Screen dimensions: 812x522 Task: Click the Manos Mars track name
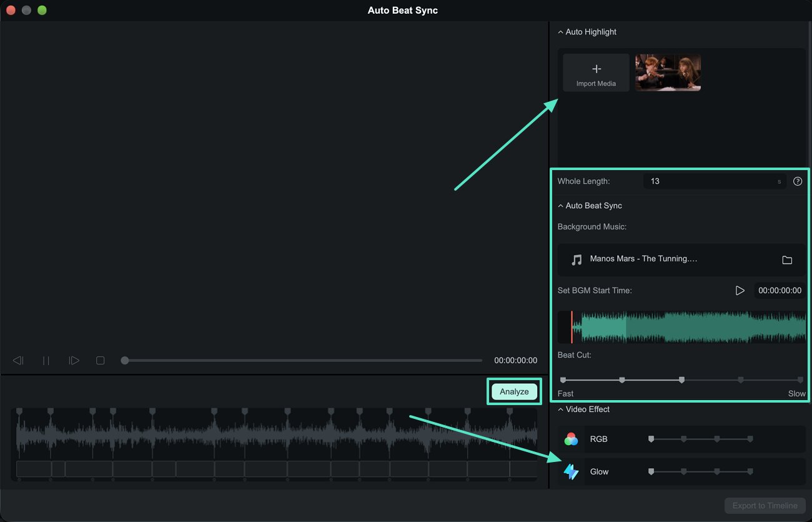[x=643, y=259]
